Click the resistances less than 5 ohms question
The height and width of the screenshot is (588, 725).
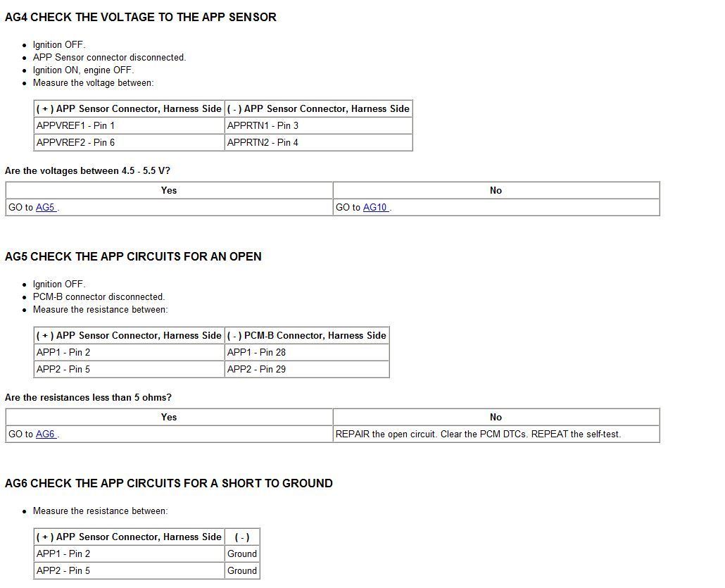pyautogui.click(x=88, y=397)
